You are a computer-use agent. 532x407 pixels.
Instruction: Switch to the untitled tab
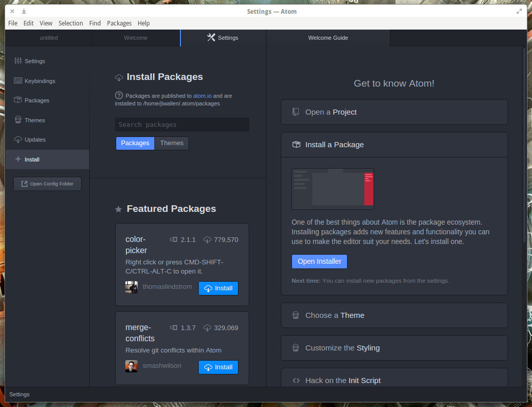point(49,38)
